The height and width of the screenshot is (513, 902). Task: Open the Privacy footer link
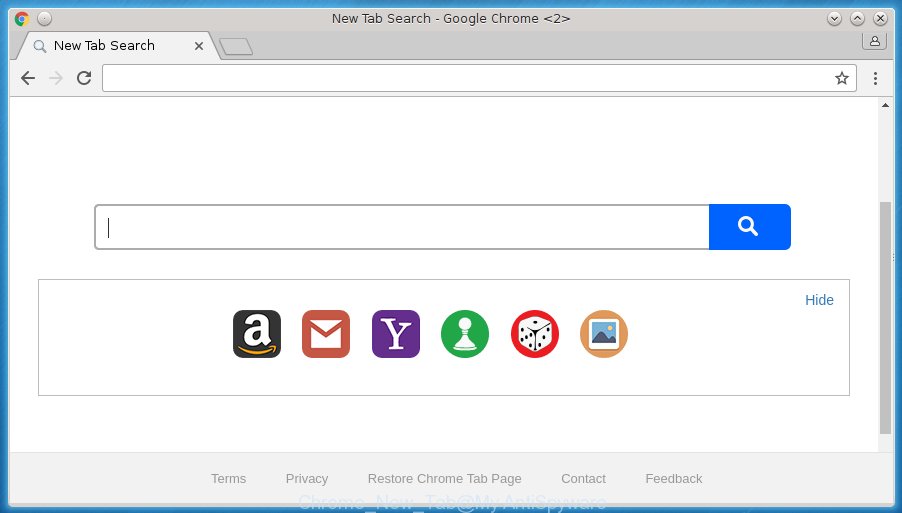coord(307,478)
